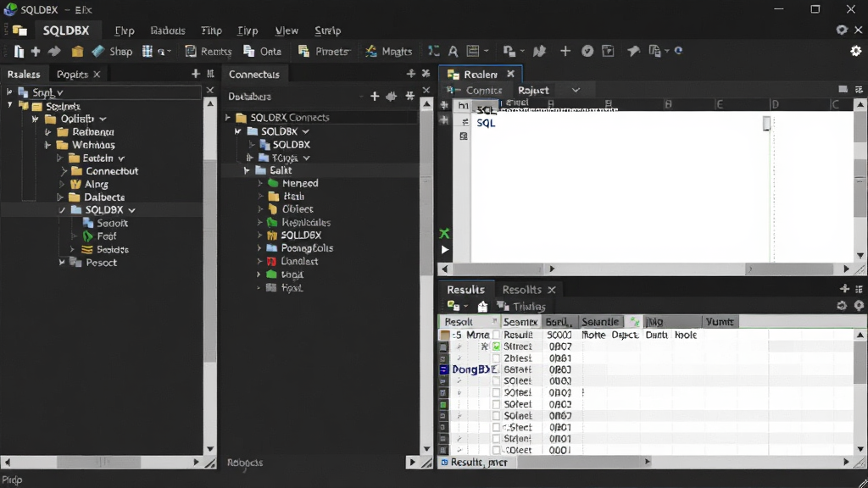Click the SQL editor's horizontal scrollbar

point(644,269)
